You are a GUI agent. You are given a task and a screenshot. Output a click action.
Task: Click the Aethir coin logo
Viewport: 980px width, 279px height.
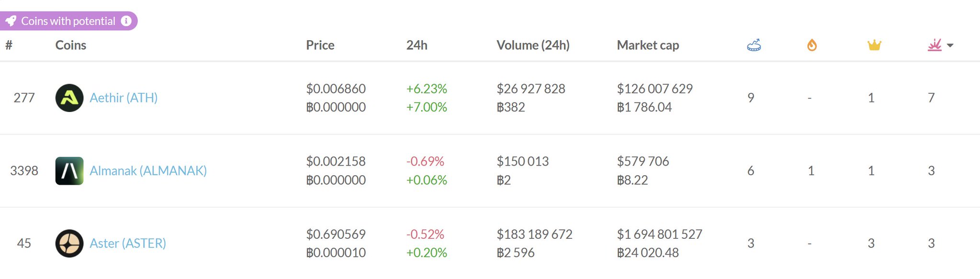coord(69,98)
